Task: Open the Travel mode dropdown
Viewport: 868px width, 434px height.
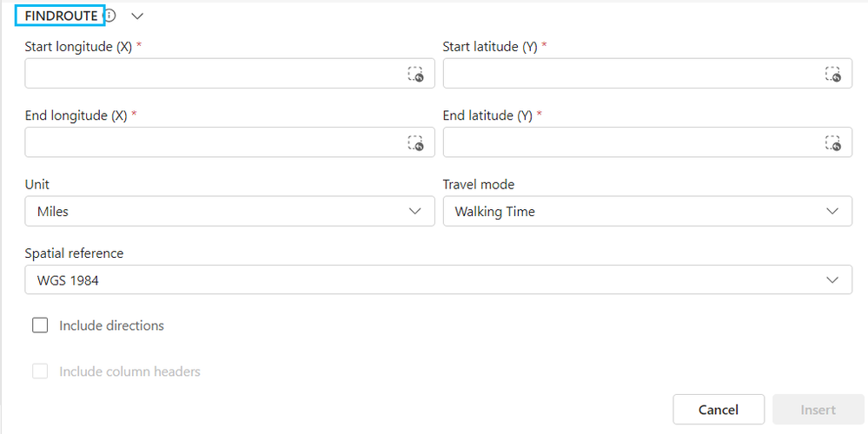Action: tap(647, 211)
